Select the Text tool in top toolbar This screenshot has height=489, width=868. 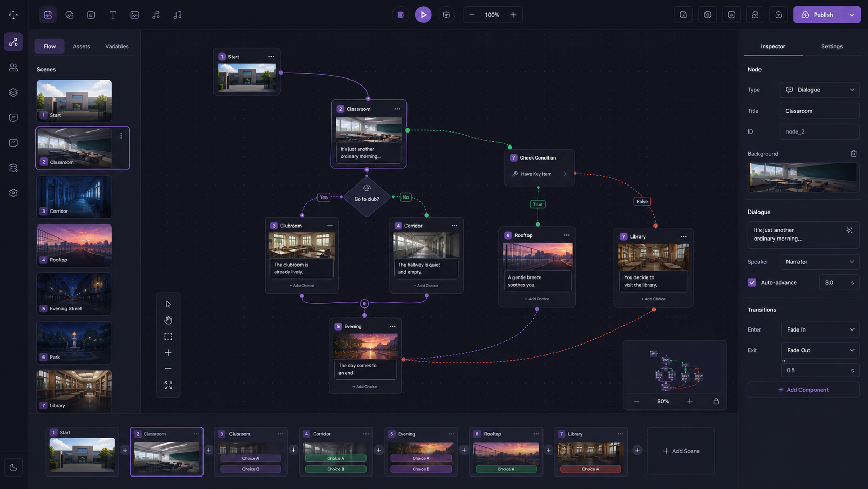tap(113, 15)
